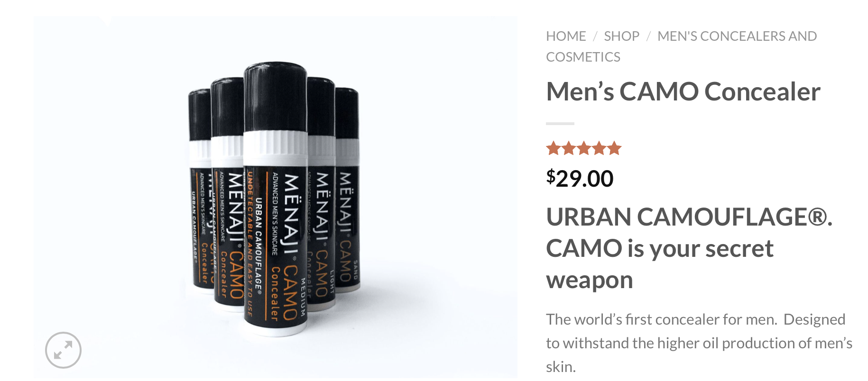This screenshot has height=381, width=868.
Task: Click the black cap of front tube
Action: pyautogui.click(x=276, y=97)
